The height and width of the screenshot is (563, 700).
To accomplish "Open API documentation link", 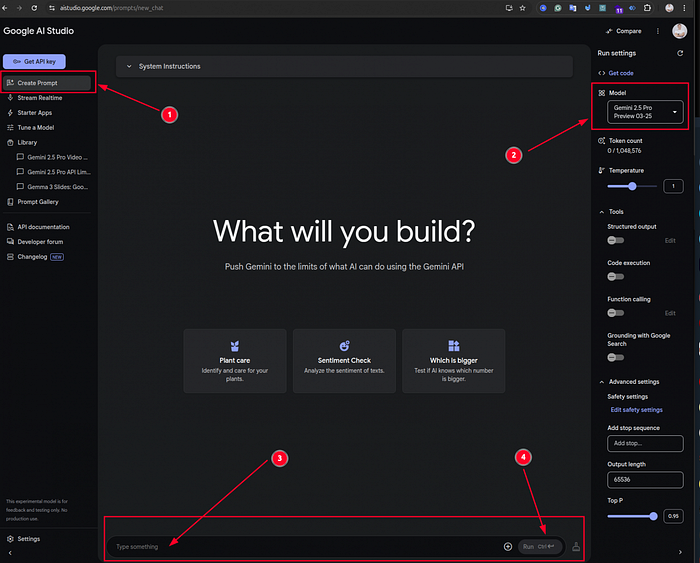I will click(x=43, y=227).
